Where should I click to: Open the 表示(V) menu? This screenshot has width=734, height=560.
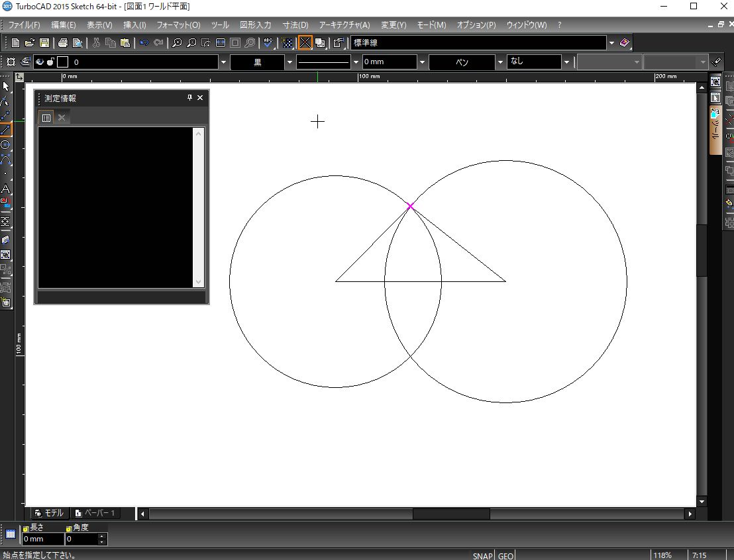click(99, 24)
